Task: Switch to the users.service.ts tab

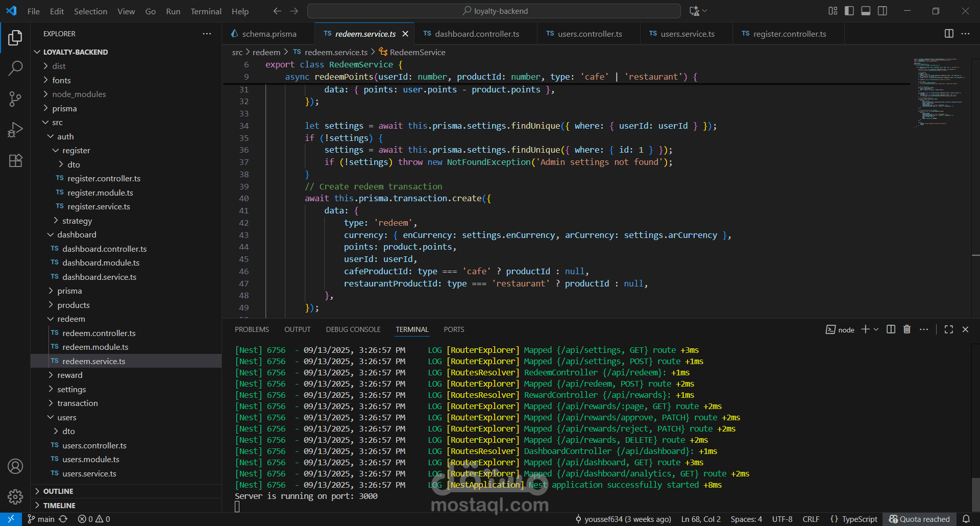Action: pyautogui.click(x=687, y=34)
